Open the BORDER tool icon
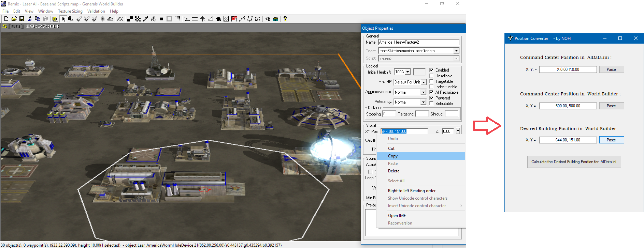644x248 pixels. click(x=258, y=19)
